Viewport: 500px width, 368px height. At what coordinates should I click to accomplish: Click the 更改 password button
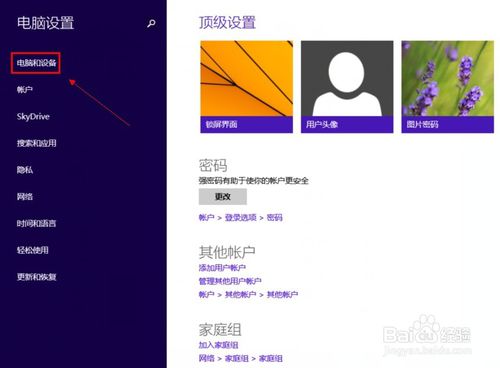[x=223, y=197]
